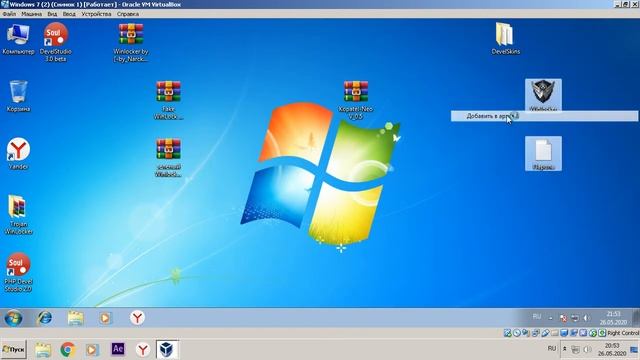Viewport: 640px width, 360px height.
Task: Click the guest RU language indicator
Action: 537,317
